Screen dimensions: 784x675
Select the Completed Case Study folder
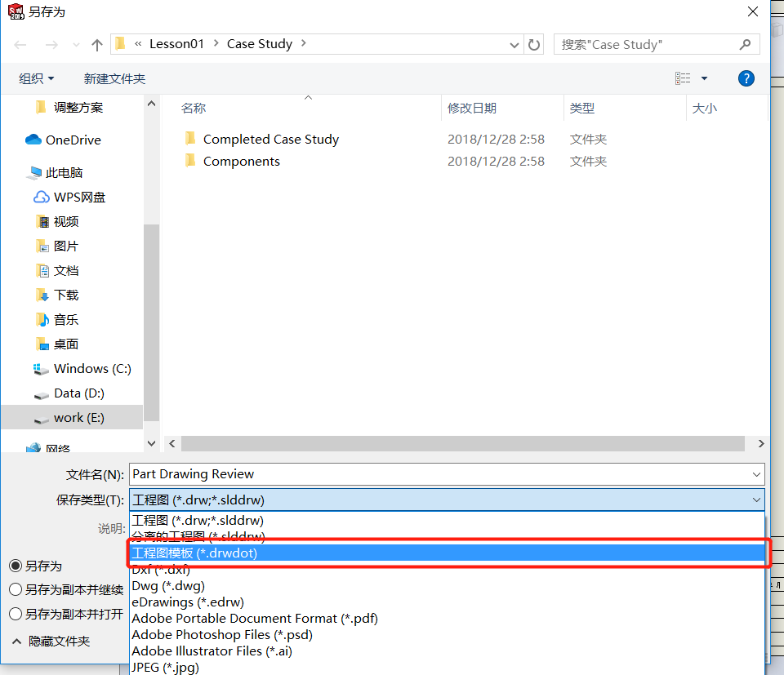coord(271,140)
